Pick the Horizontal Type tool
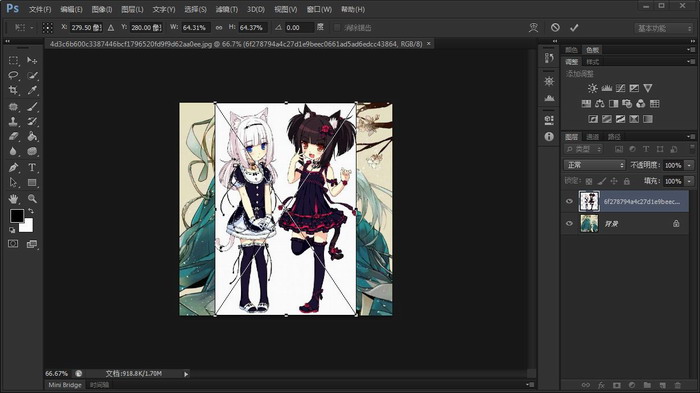 [x=32, y=167]
